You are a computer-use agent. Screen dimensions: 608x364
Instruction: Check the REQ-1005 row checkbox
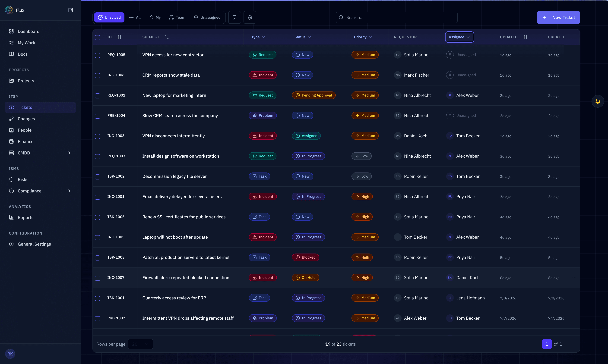tap(98, 55)
